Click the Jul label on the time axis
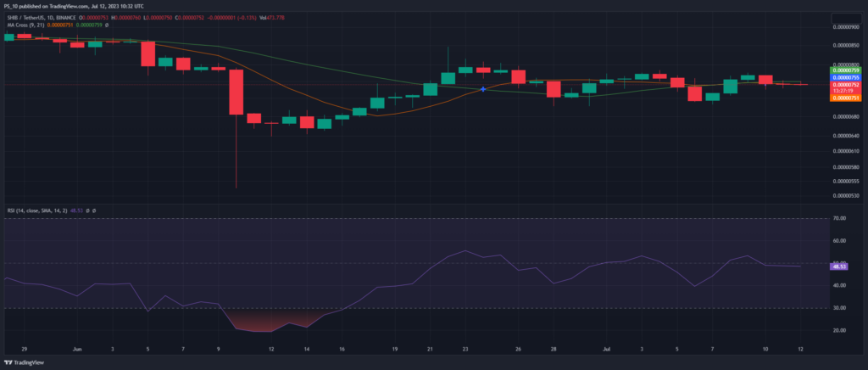The width and height of the screenshot is (868, 370). click(605, 348)
